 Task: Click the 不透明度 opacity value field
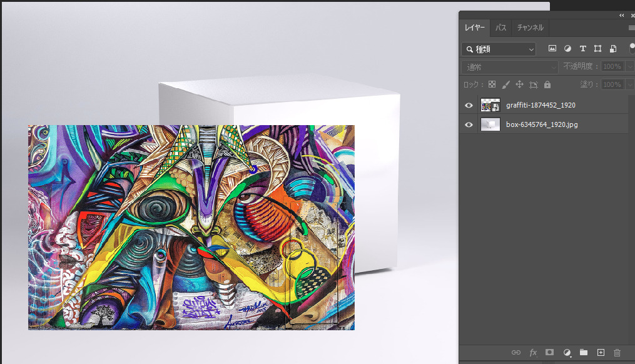(612, 66)
